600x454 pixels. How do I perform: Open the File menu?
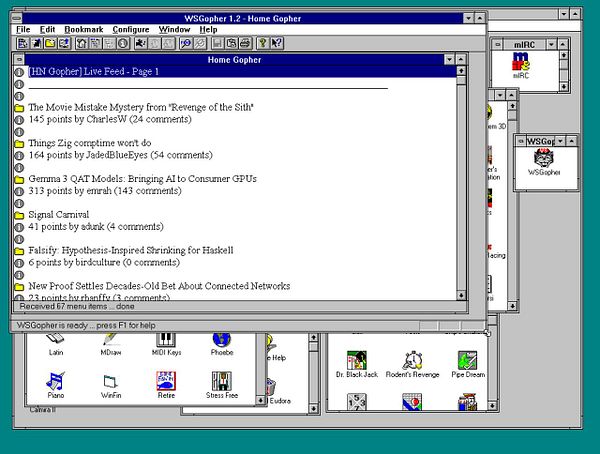point(23,29)
